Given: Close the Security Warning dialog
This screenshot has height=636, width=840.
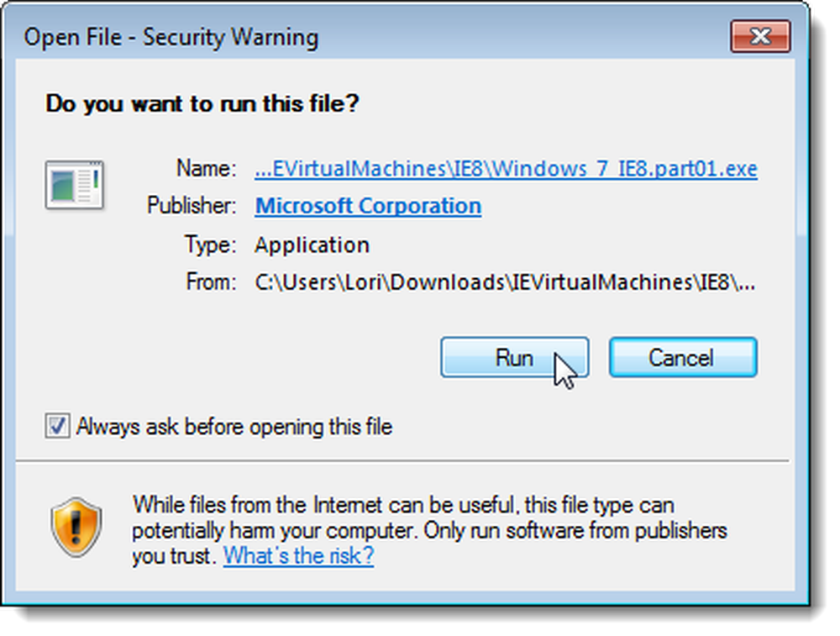Looking at the screenshot, I should (x=760, y=36).
